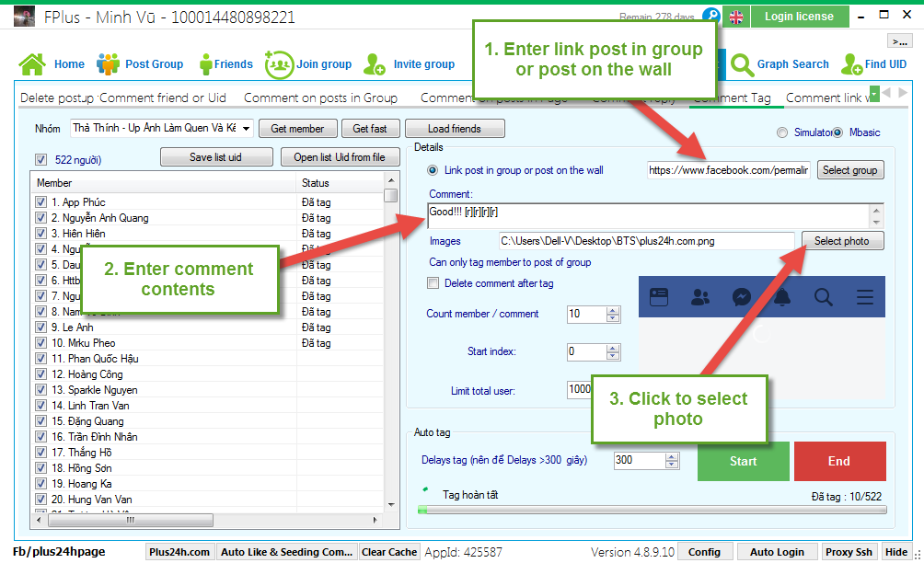Click the Images file path field
The width and height of the screenshot is (924, 563).
pyautogui.click(x=646, y=241)
